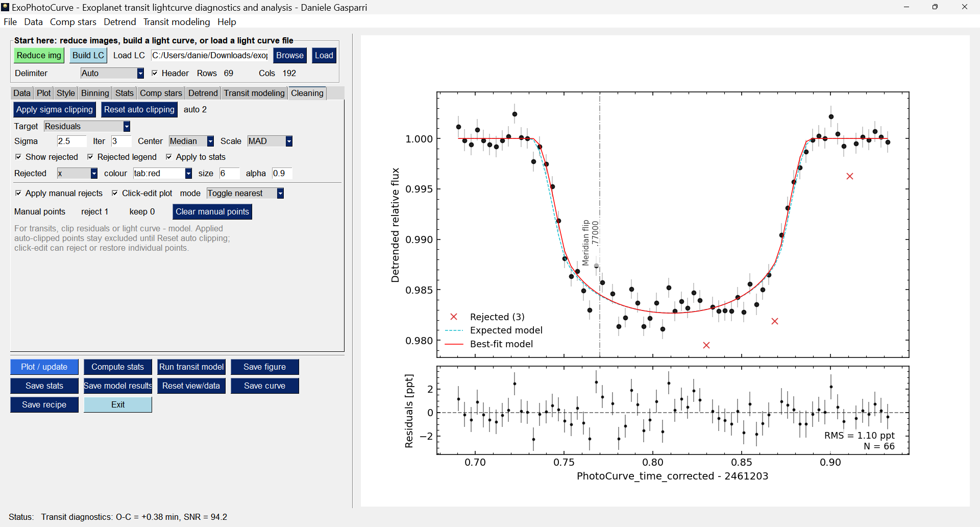The height and width of the screenshot is (527, 980).
Task: Switch to the Comp stars tab
Action: click(x=161, y=93)
